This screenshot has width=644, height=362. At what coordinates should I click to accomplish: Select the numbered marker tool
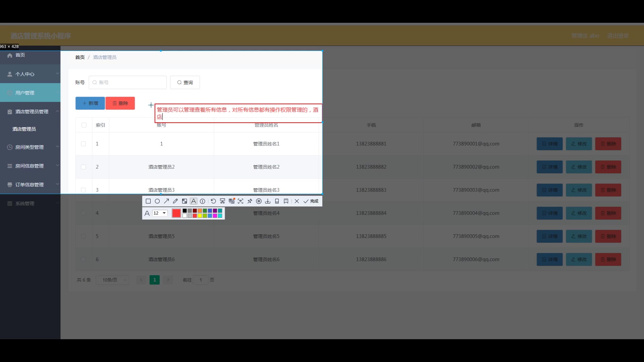tap(203, 201)
